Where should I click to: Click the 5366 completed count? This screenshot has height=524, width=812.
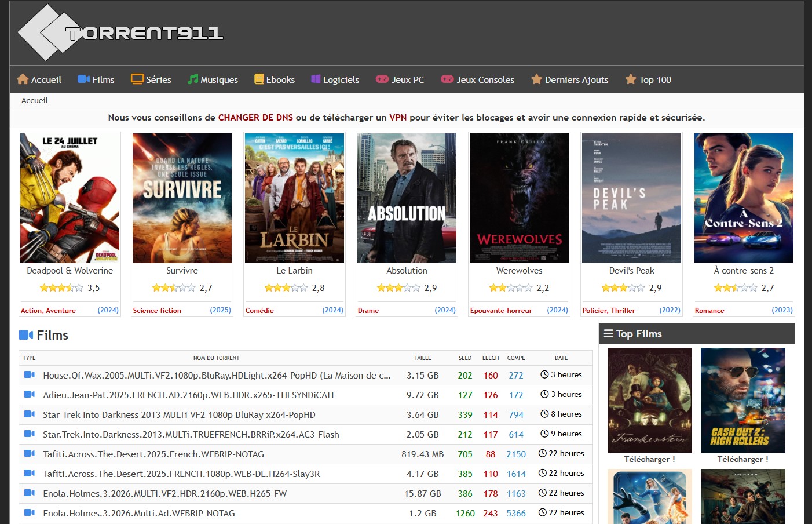pyautogui.click(x=516, y=514)
